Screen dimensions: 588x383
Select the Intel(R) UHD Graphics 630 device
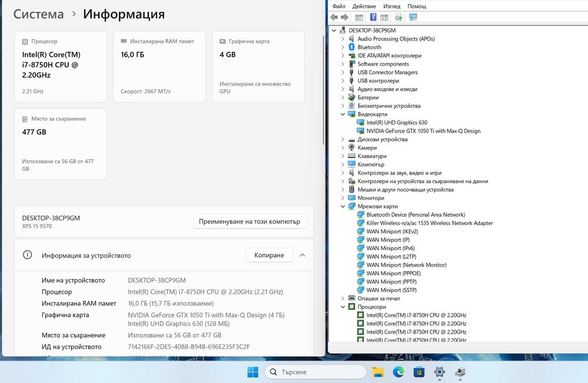click(x=397, y=123)
